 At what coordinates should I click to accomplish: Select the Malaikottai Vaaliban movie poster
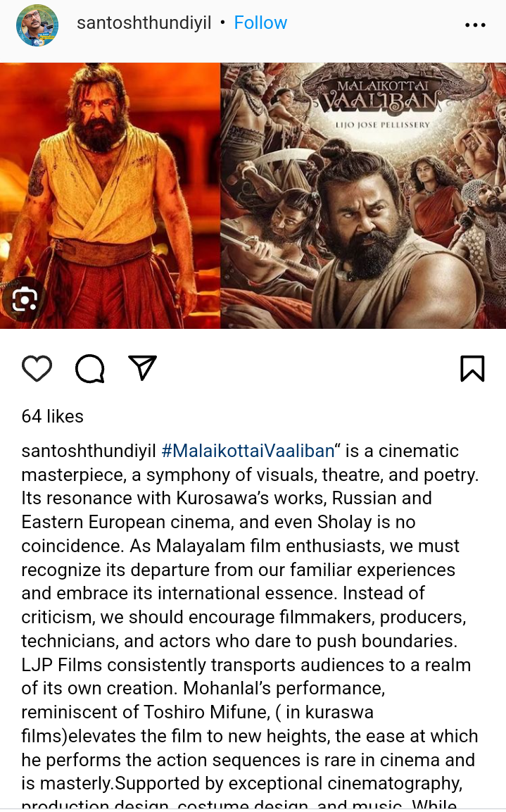coord(363,196)
